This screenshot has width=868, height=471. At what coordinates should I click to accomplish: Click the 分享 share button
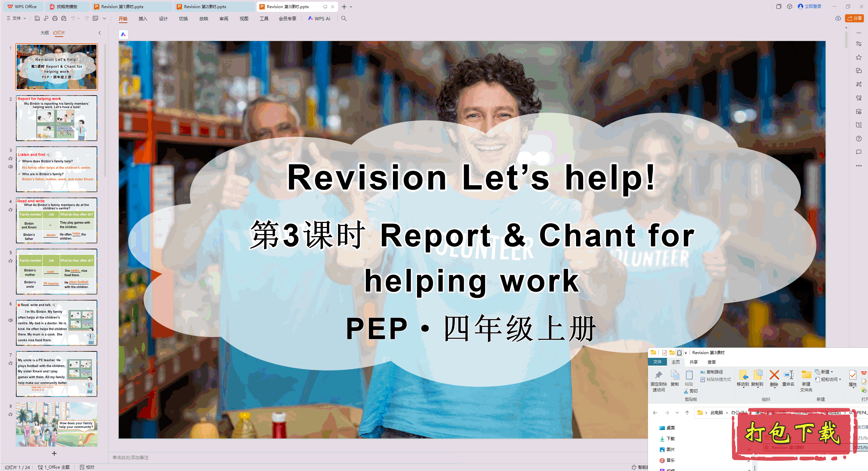854,18
